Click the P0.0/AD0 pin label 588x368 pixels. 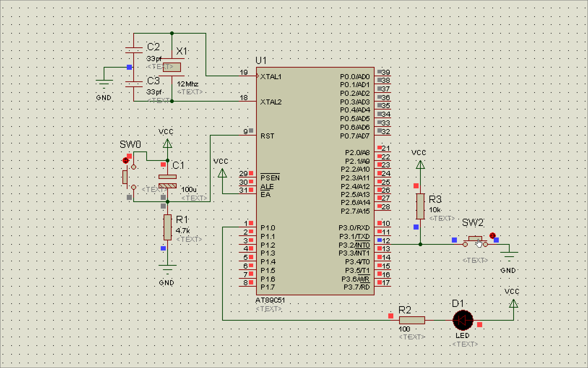pyautogui.click(x=355, y=77)
